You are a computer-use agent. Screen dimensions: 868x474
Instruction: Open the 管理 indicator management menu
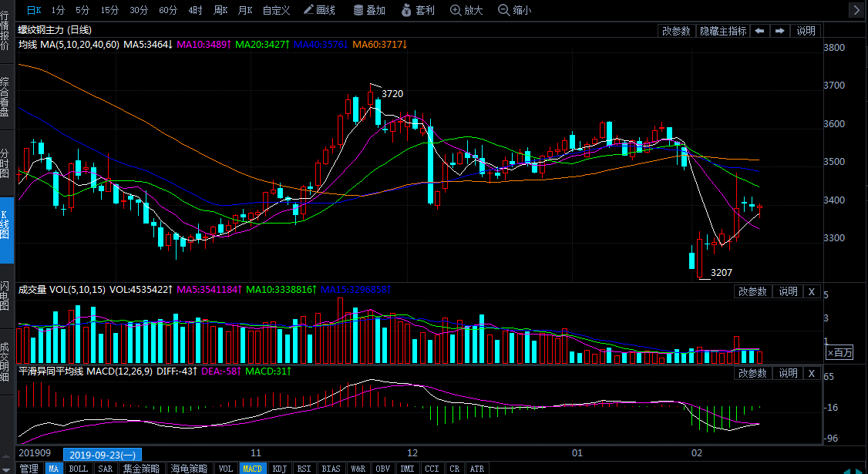29,468
